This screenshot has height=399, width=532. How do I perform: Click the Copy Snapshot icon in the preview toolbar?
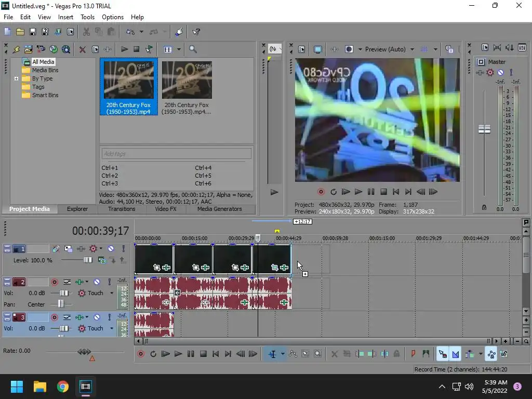(449, 49)
